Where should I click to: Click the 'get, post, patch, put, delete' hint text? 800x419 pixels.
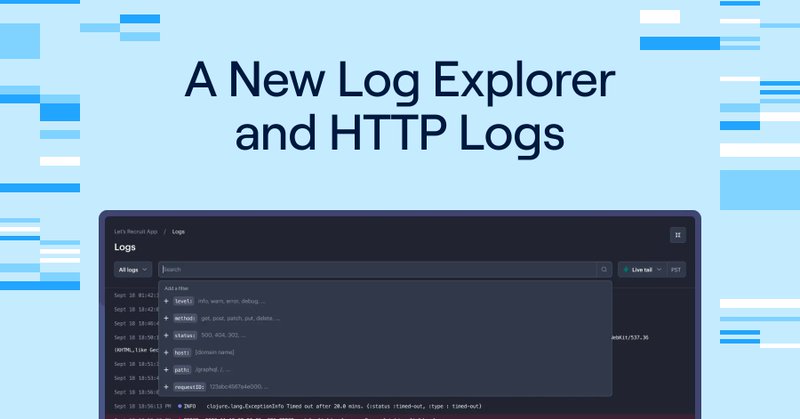240,318
